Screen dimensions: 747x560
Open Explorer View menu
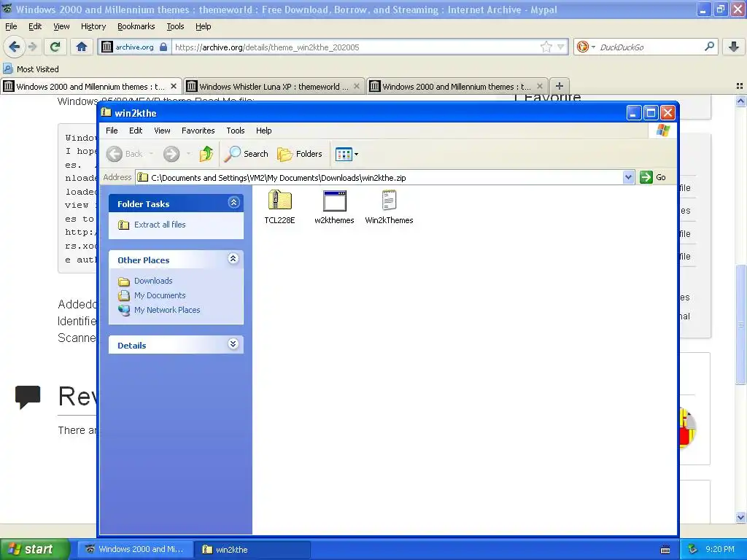[x=162, y=131]
